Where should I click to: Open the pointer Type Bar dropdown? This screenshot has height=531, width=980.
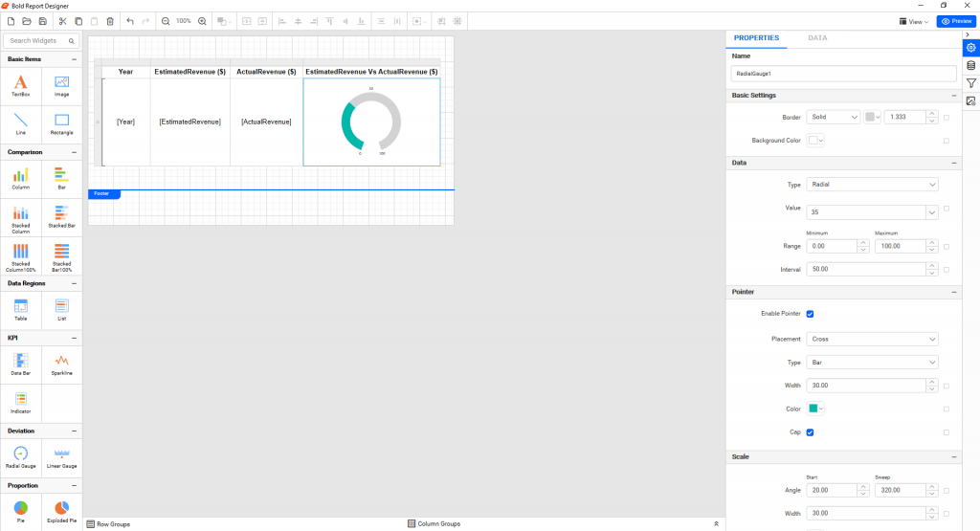[x=873, y=363]
